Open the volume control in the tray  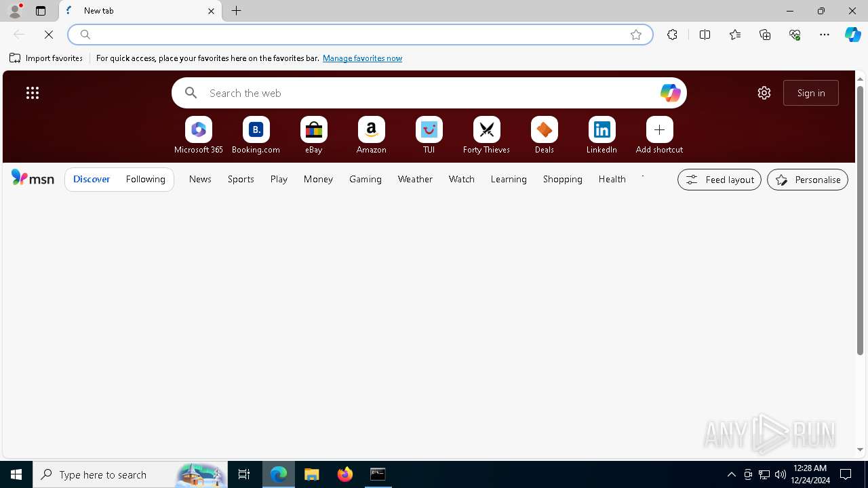tap(781, 474)
